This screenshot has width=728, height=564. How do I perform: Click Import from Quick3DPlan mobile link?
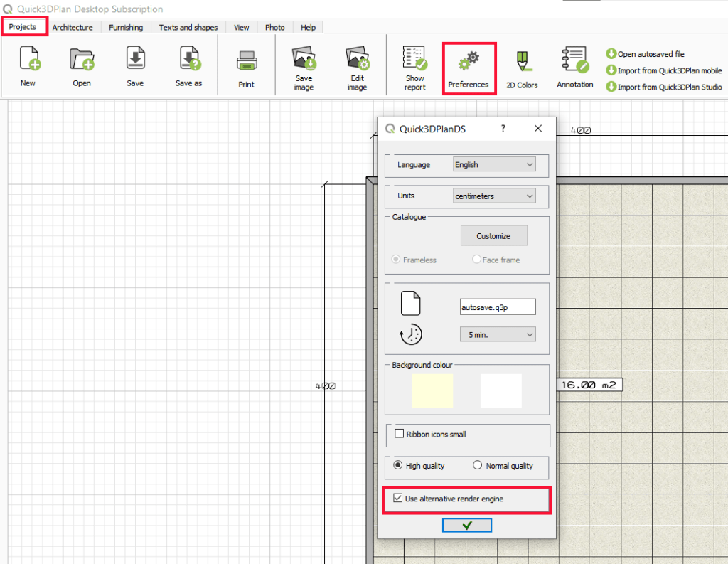(x=670, y=70)
